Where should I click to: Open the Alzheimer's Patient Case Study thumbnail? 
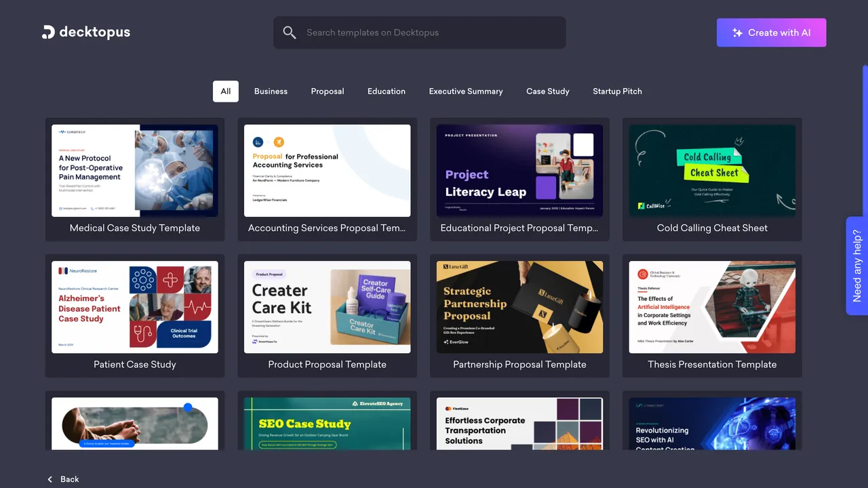(135, 307)
